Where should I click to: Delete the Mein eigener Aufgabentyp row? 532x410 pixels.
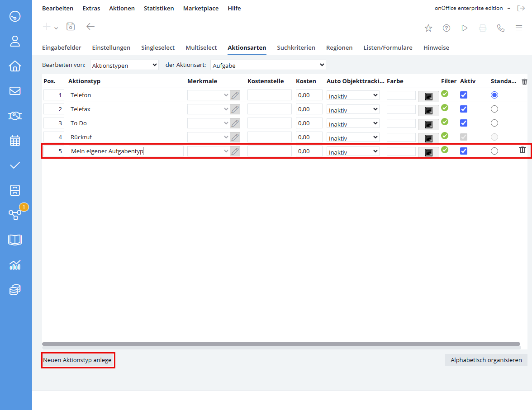(522, 150)
